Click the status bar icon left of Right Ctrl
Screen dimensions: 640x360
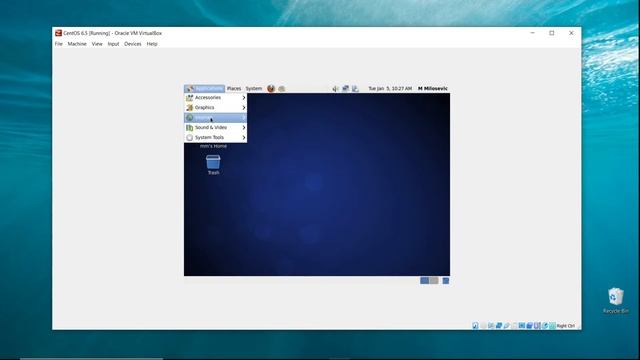coord(552,326)
